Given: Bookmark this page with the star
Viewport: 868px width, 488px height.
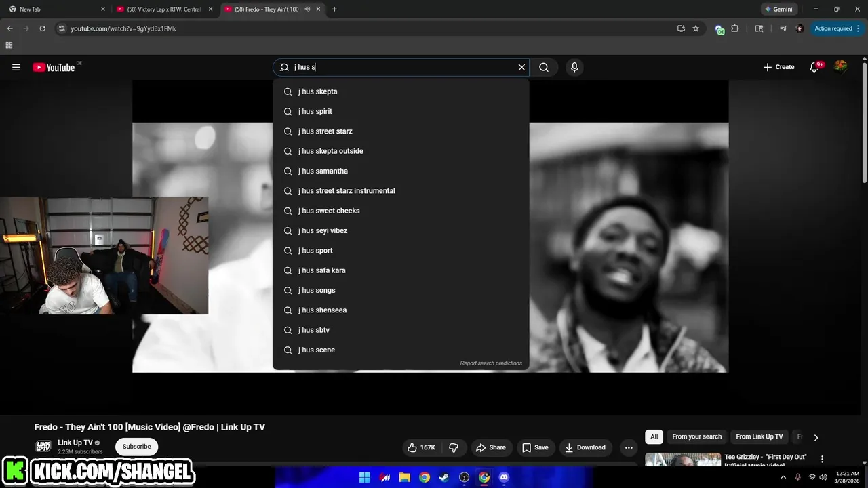Looking at the screenshot, I should click(x=696, y=28).
